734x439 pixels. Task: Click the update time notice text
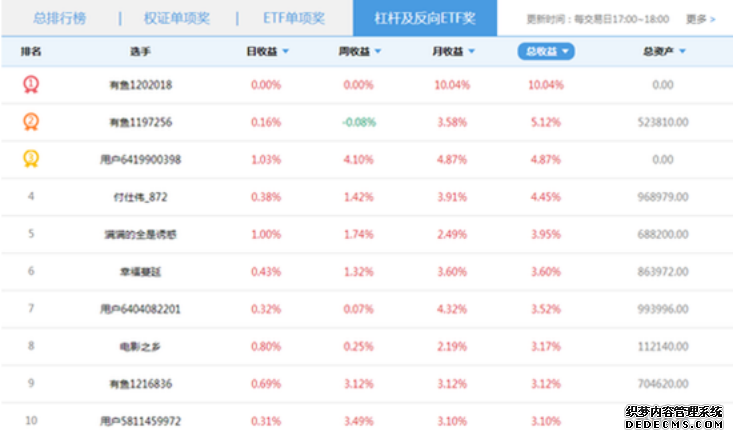pos(598,19)
